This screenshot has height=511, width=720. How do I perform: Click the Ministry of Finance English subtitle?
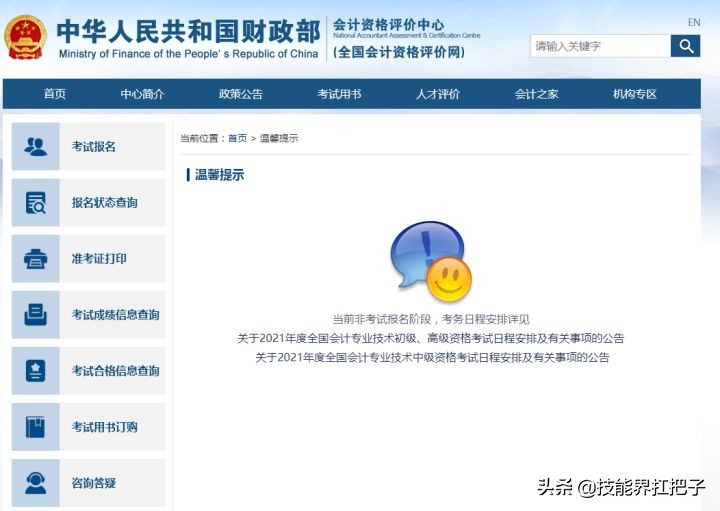click(188, 54)
